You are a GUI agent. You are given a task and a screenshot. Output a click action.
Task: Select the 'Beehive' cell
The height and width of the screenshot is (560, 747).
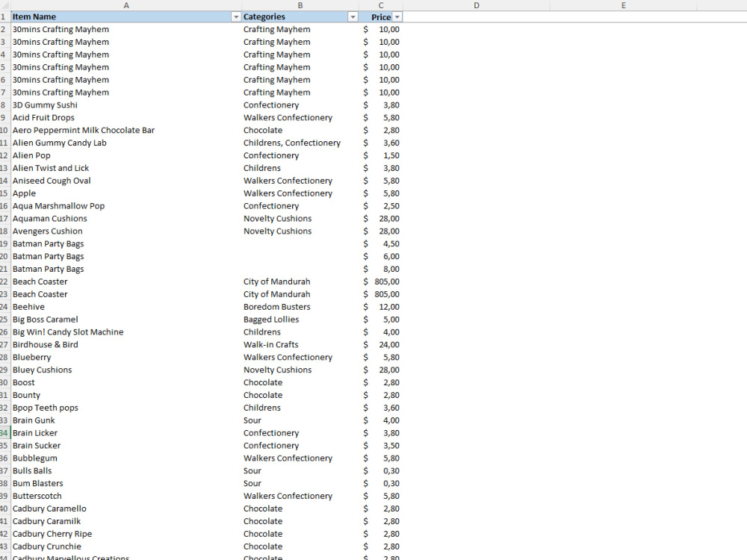[126, 307]
